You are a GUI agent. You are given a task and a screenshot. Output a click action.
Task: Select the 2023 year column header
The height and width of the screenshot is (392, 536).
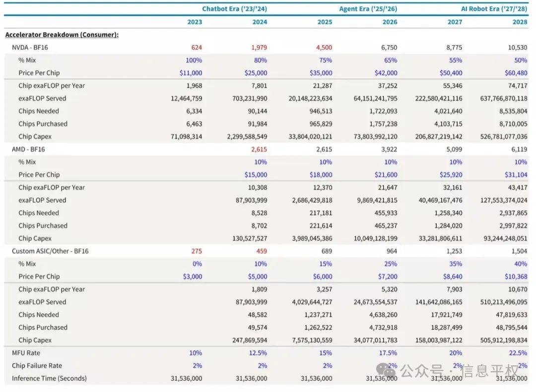[195, 22]
